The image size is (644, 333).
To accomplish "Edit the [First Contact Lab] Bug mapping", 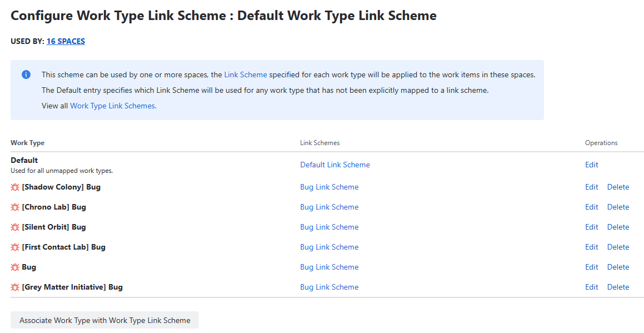I will tap(591, 247).
